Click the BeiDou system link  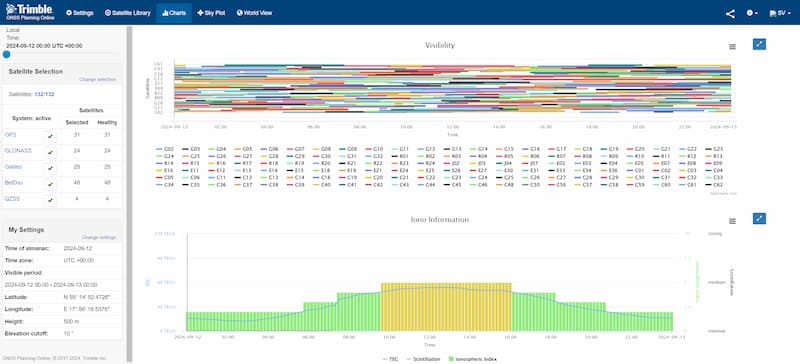click(x=14, y=182)
